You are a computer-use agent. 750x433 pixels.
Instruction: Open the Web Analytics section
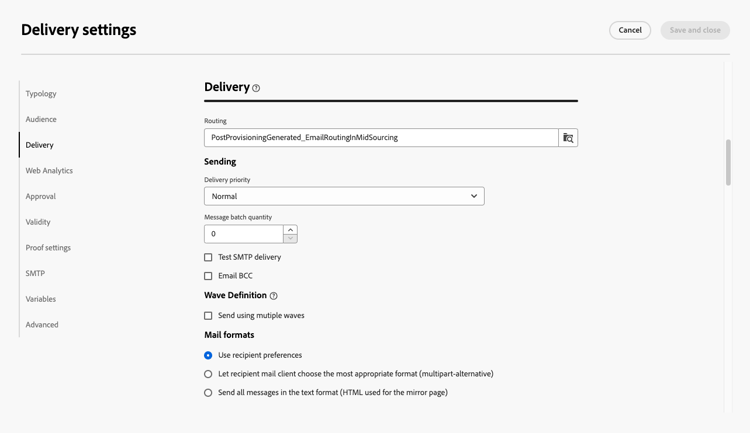[49, 171]
